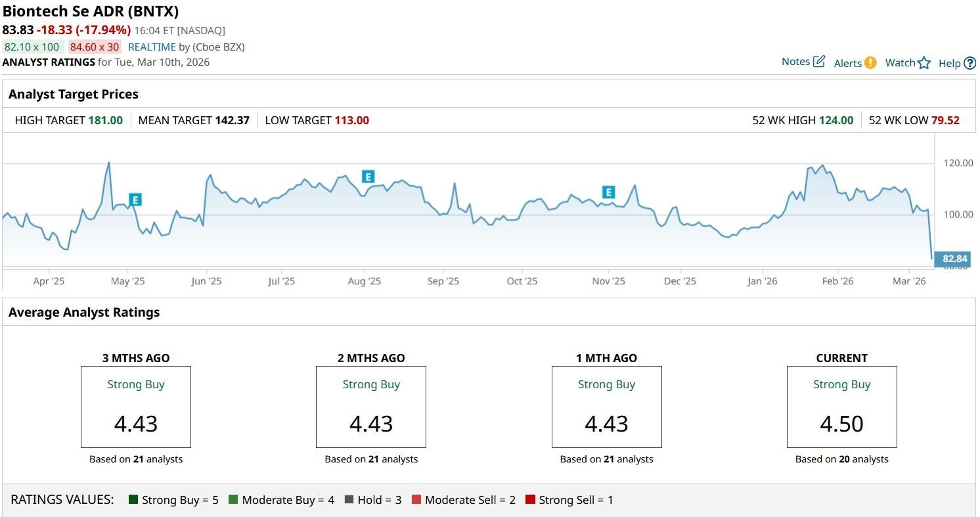This screenshot has height=517, width=980.
Task: Click the 100.00 y-axis label
Action: pyautogui.click(x=958, y=215)
